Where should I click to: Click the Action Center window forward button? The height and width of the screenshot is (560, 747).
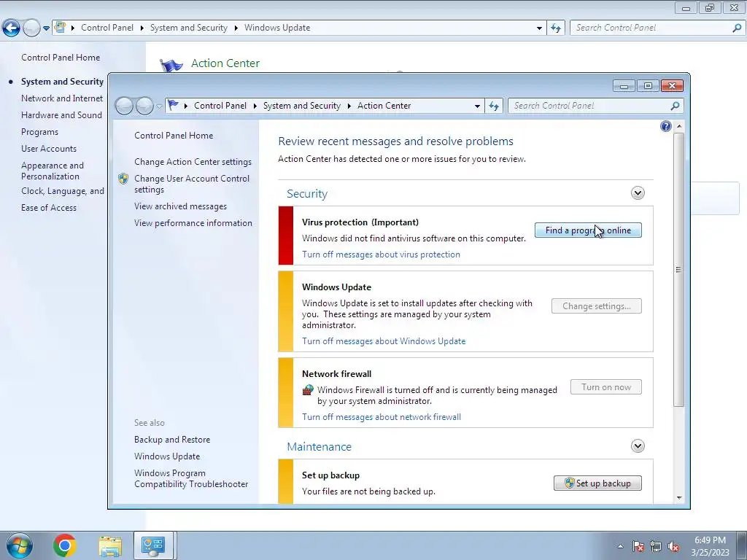point(144,106)
